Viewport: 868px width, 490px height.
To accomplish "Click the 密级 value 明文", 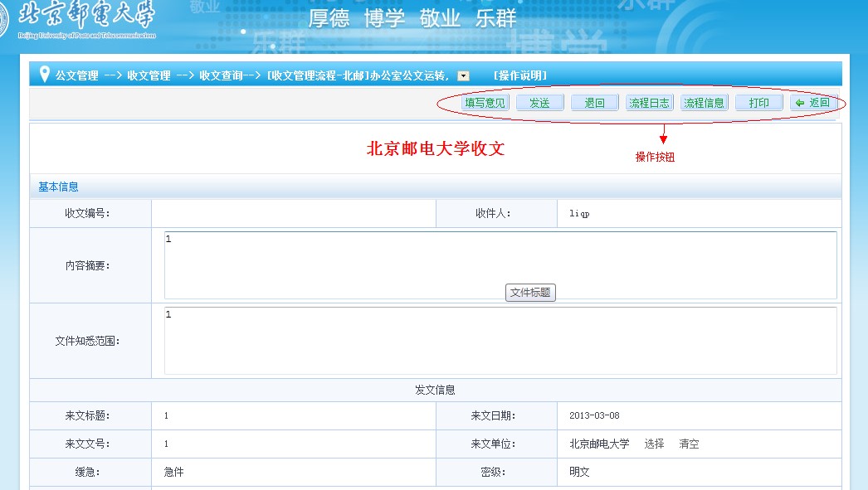I will click(579, 472).
